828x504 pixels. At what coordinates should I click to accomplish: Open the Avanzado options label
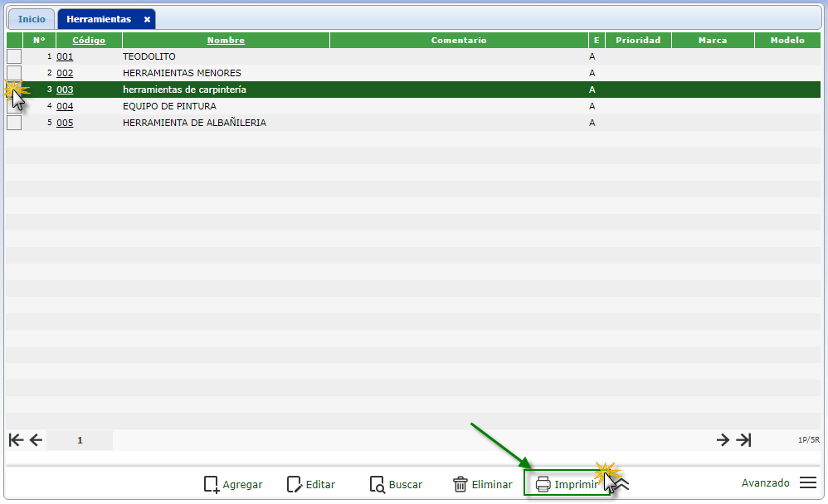[x=765, y=483]
